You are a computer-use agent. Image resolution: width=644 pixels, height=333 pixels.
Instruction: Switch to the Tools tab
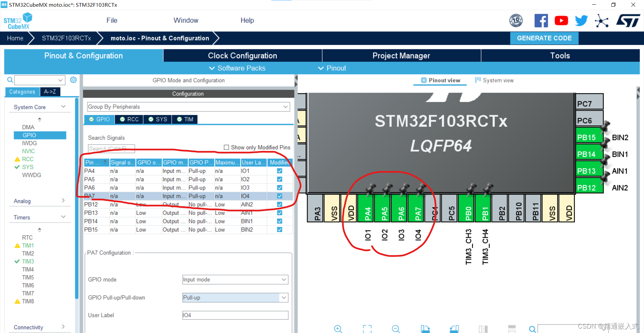tap(560, 56)
